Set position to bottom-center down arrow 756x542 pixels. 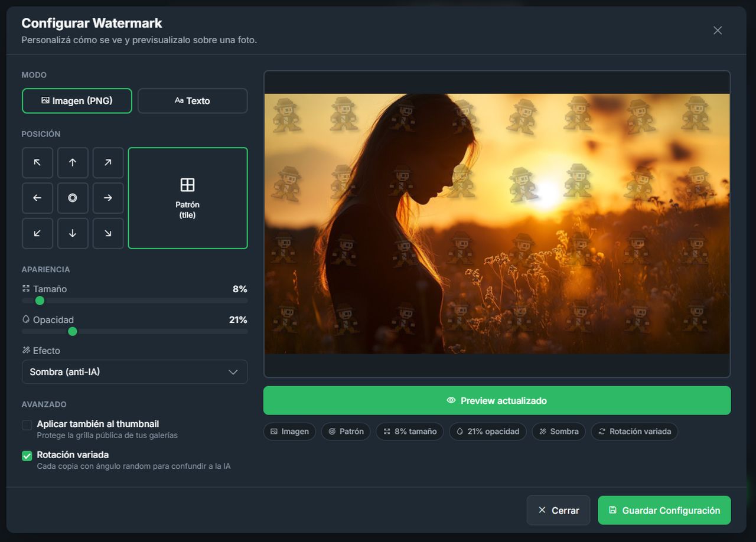point(73,234)
